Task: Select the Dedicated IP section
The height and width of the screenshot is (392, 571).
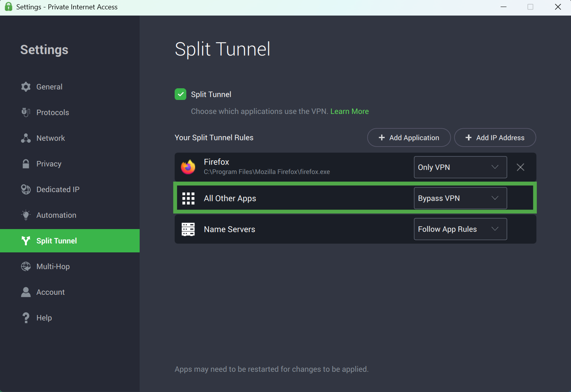Action: coord(70,189)
